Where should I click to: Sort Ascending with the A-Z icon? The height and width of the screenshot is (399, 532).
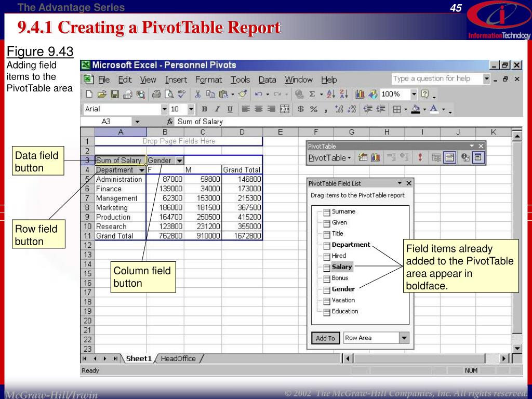tap(331, 94)
